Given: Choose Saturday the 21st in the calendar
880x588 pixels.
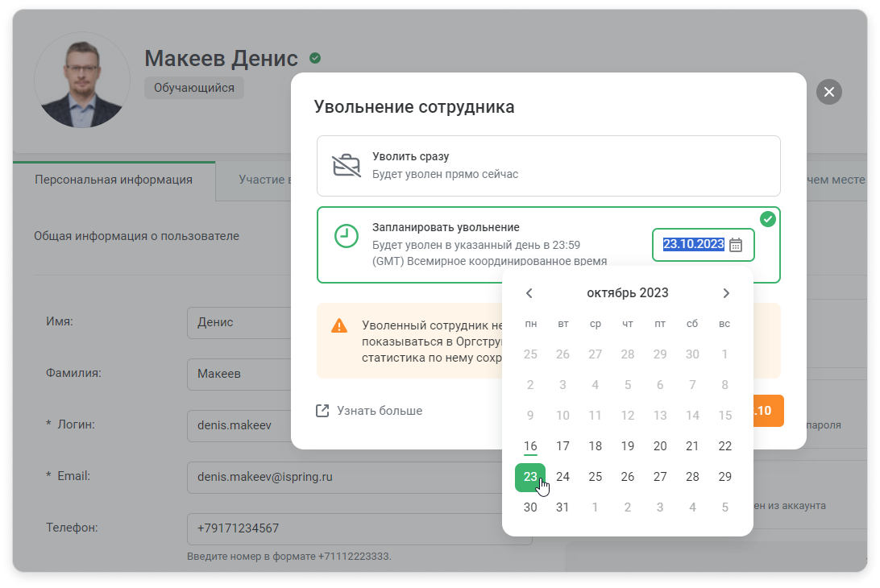Looking at the screenshot, I should click(692, 446).
